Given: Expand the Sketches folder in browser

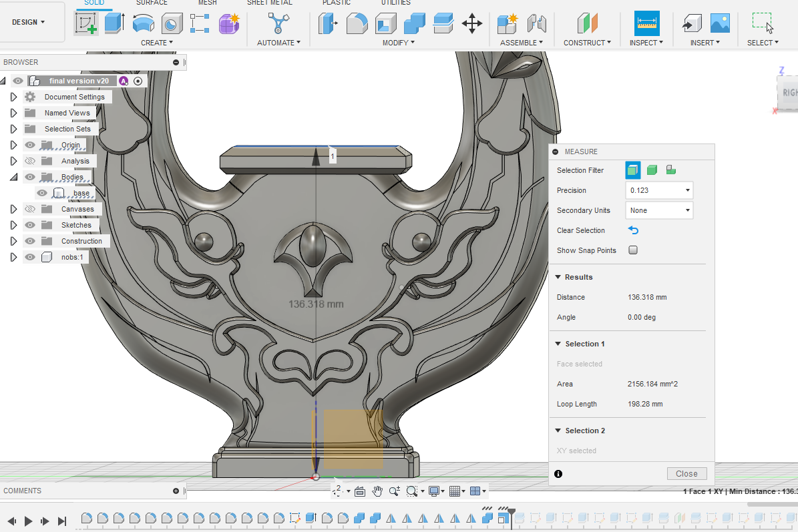Looking at the screenshot, I should click(x=13, y=225).
